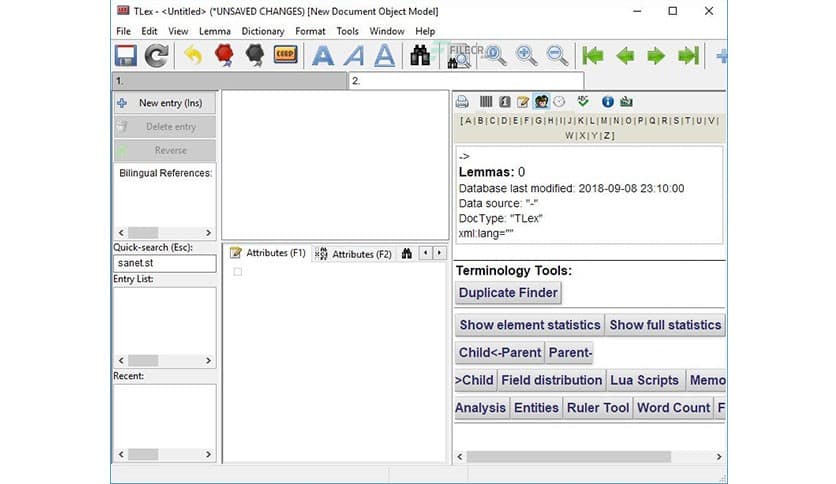Image resolution: width=836 pixels, height=484 pixels.
Task: Click Show element statistics
Action: pyautogui.click(x=529, y=325)
